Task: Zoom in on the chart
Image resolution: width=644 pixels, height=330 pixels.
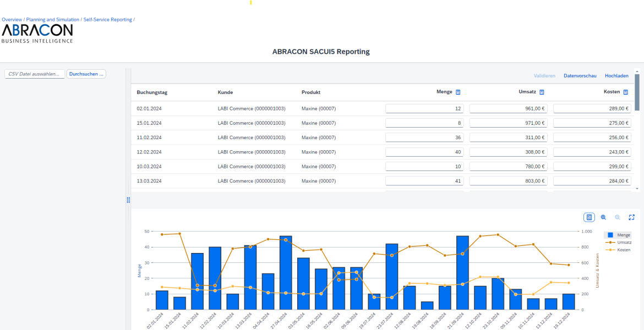Action: (603, 217)
